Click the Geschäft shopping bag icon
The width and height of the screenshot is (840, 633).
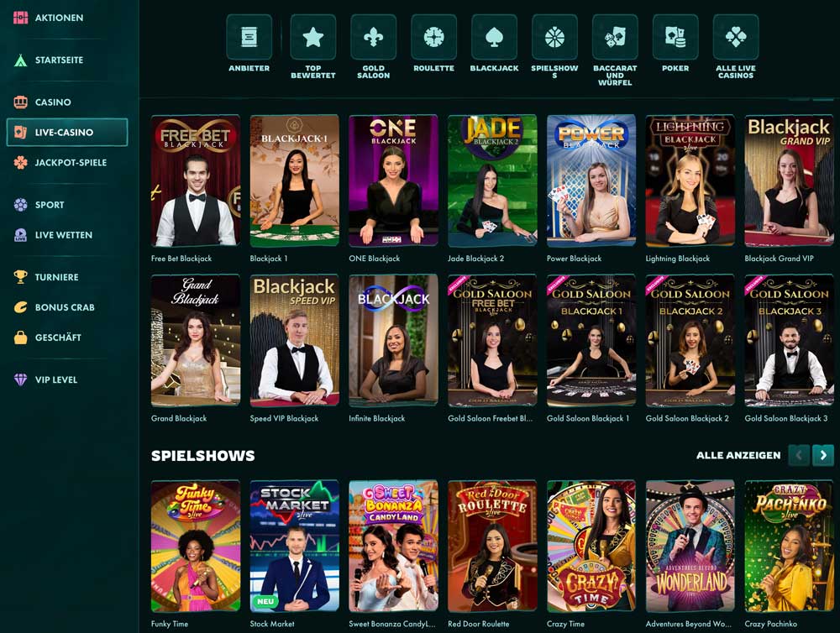pyautogui.click(x=20, y=337)
